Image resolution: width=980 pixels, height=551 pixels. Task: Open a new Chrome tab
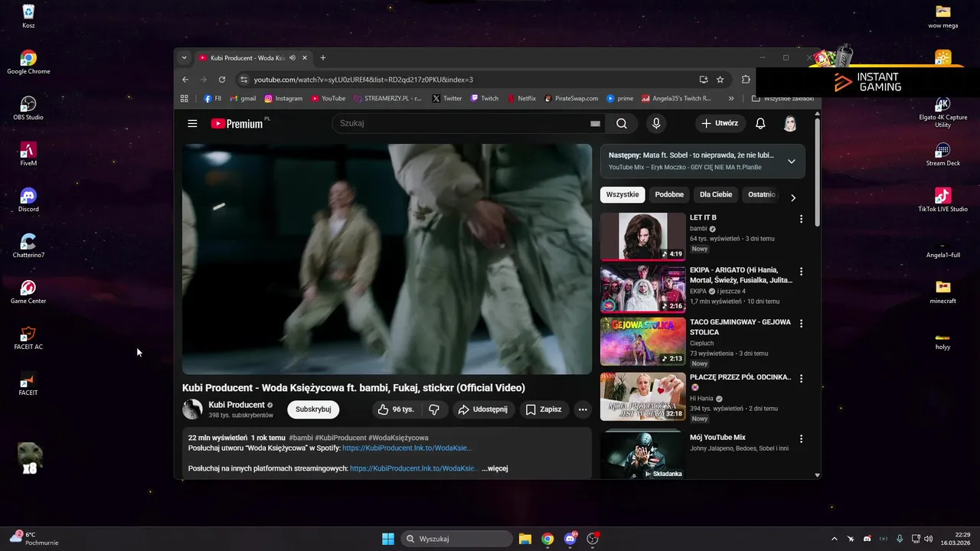click(x=323, y=58)
